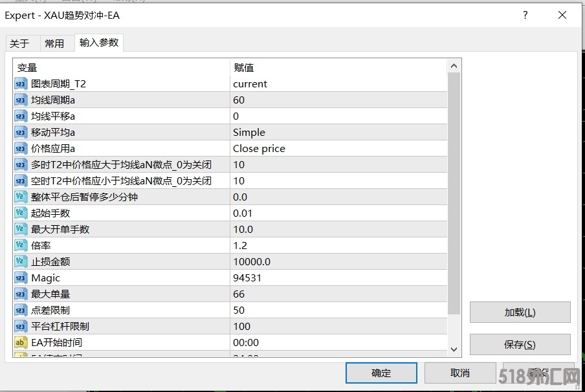The width and height of the screenshot is (585, 392).
Task: Click the 保存(S) button
Action: 520,345
